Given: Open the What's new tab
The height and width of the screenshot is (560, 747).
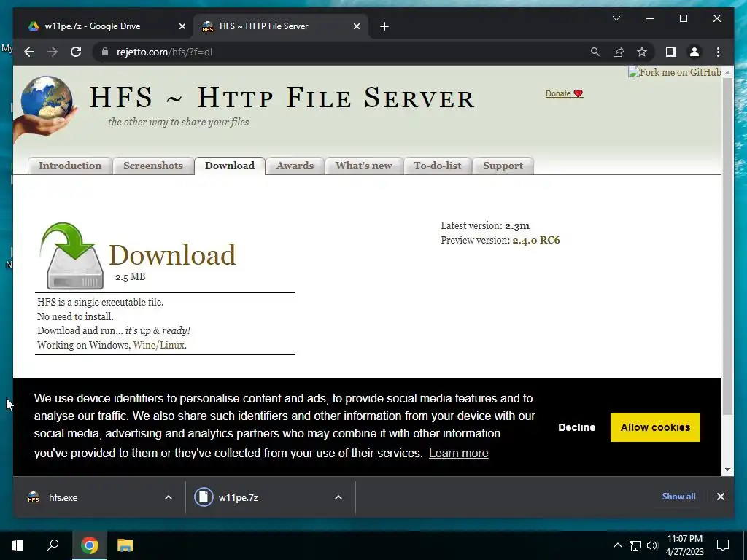Looking at the screenshot, I should 363,166.
